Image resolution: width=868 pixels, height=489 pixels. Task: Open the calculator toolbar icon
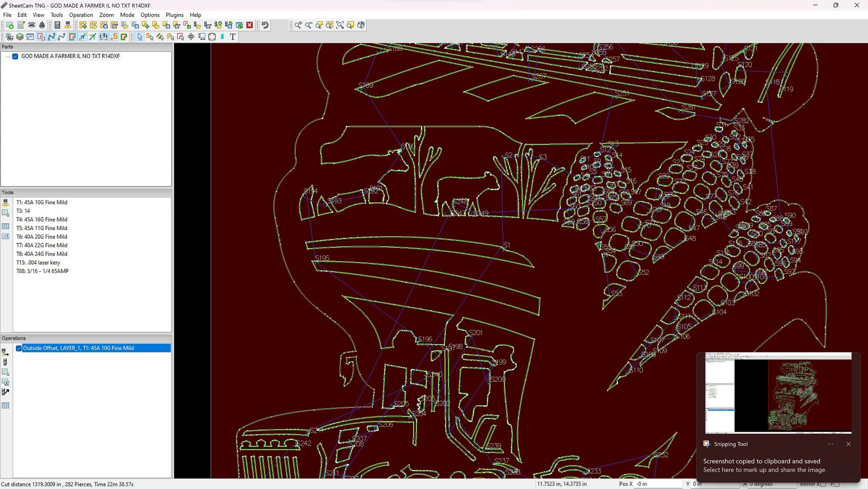pyautogui.click(x=58, y=25)
